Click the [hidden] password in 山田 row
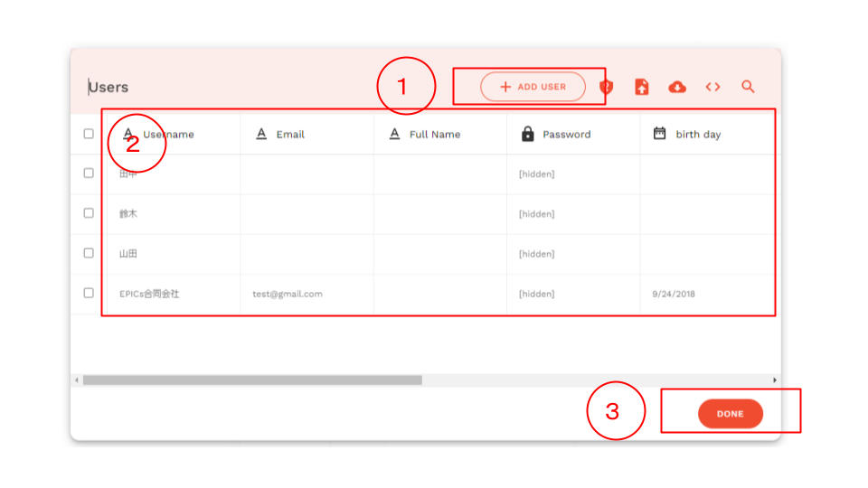This screenshot has height=488, width=868. click(536, 254)
